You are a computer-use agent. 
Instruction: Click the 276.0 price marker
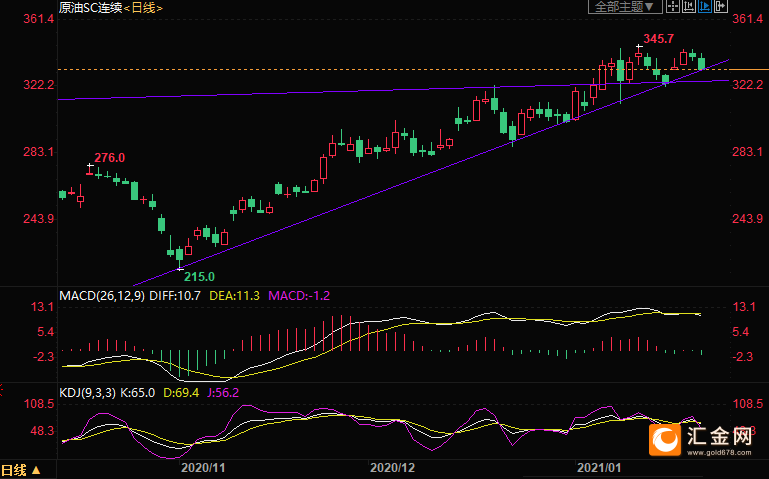coord(109,158)
